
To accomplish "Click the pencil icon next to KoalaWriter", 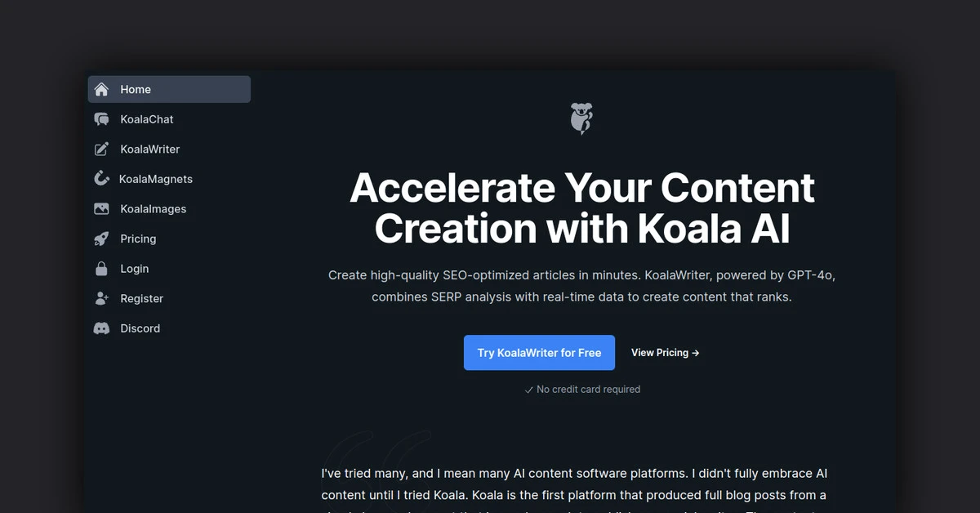I will click(x=100, y=149).
